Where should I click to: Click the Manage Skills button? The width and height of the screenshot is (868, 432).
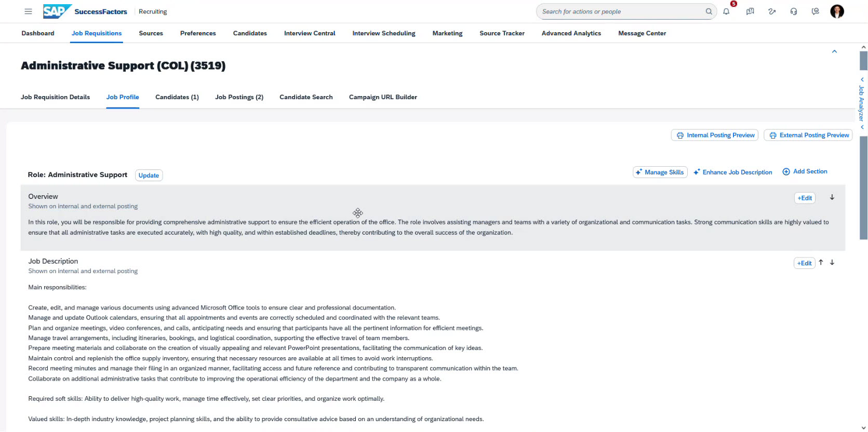tap(660, 172)
